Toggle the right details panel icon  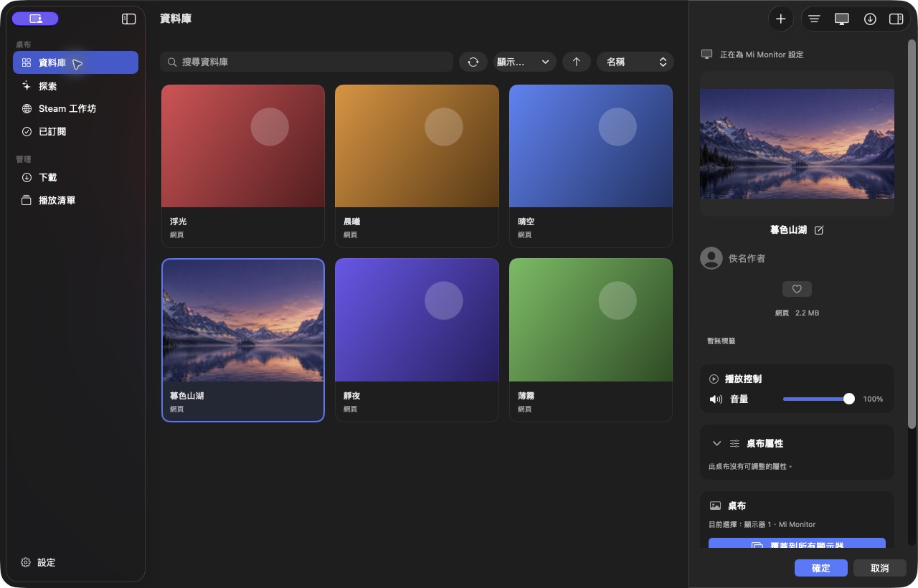[x=896, y=19]
